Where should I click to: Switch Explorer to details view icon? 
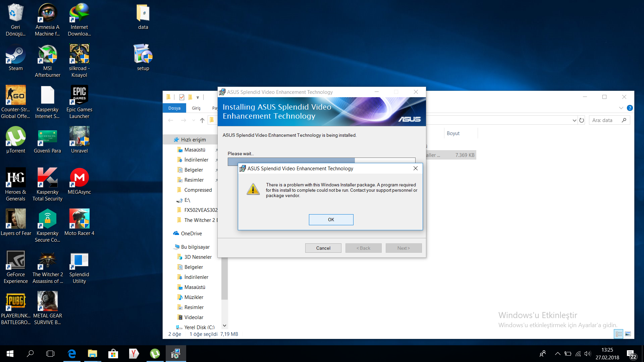click(619, 334)
